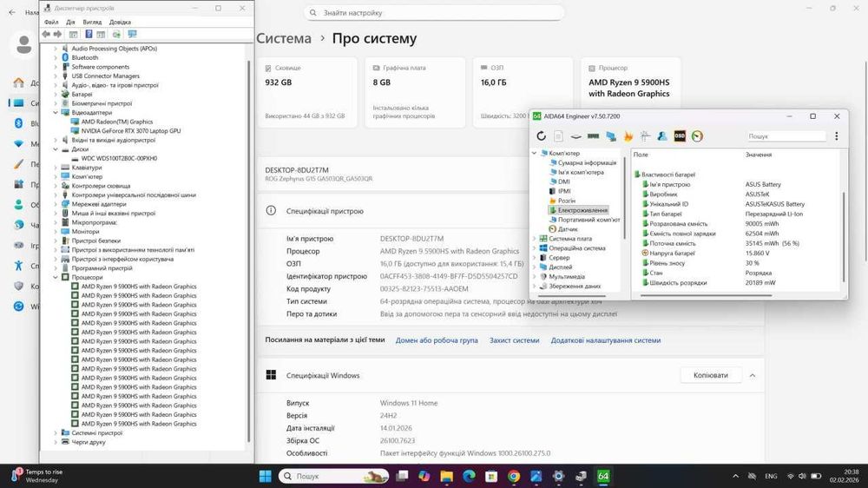
Task: Click Device Manager back arrow icon
Action: pyautogui.click(x=46, y=35)
